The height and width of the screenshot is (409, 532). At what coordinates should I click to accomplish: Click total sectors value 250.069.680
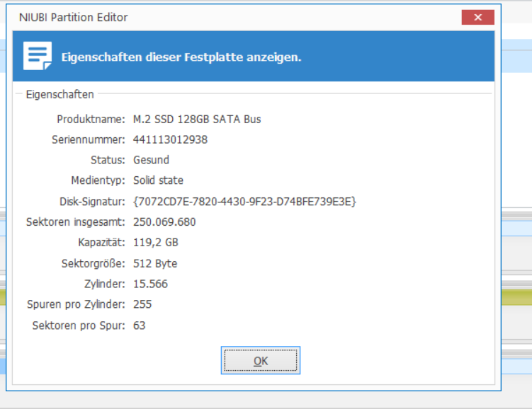pyautogui.click(x=164, y=222)
